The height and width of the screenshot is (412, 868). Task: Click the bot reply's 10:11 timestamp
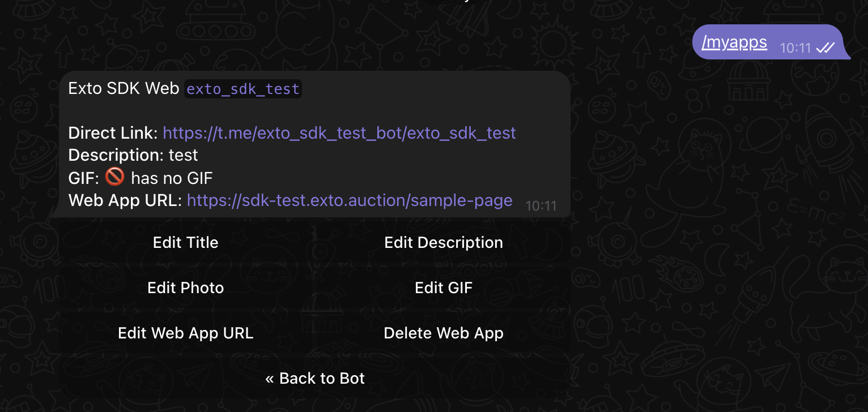tap(541, 206)
